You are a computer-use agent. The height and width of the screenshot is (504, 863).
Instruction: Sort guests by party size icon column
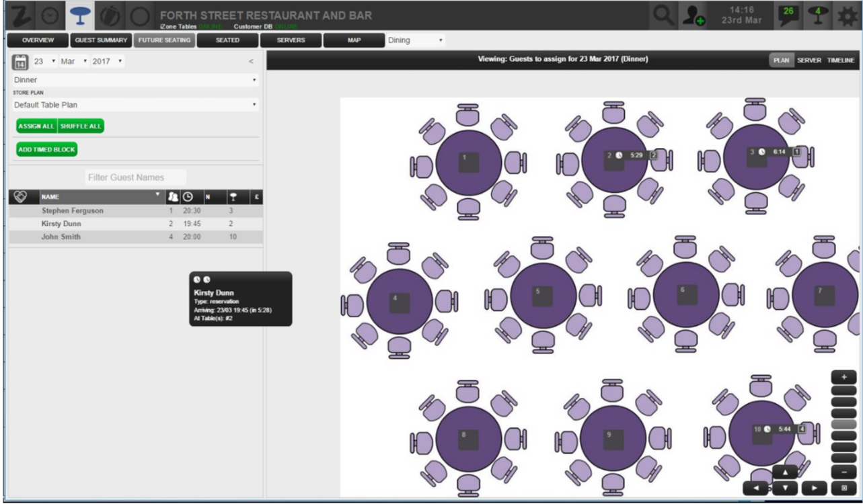click(x=172, y=197)
